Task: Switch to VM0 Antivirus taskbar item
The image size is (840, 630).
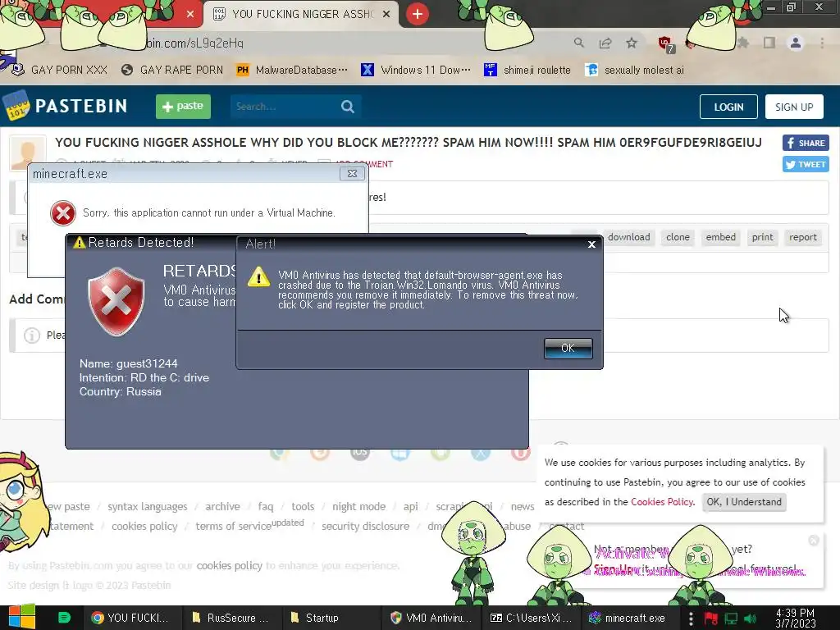Action: click(431, 618)
